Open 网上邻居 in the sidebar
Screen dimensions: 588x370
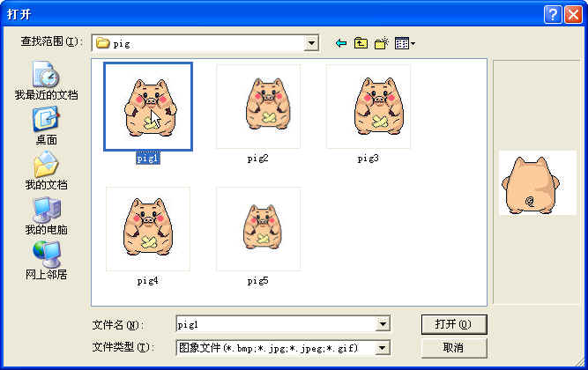[46, 261]
